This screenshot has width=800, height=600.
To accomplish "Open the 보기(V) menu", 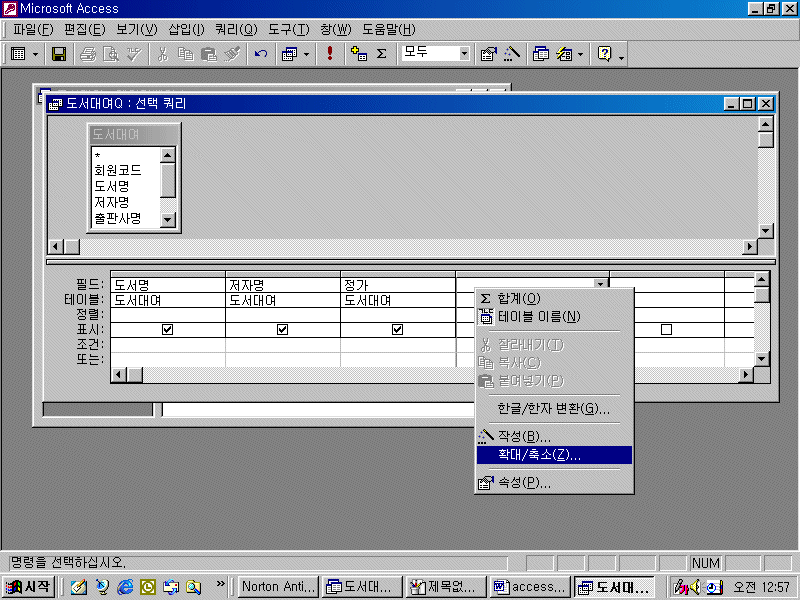I will 136,30.
